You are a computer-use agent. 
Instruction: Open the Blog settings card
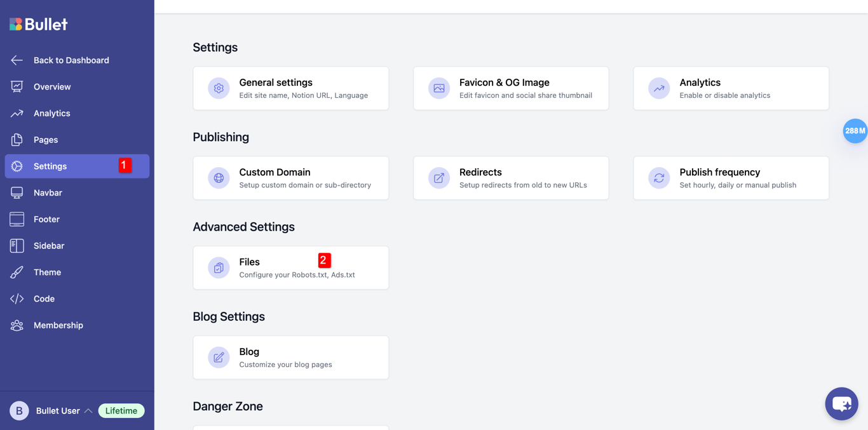[290, 358]
